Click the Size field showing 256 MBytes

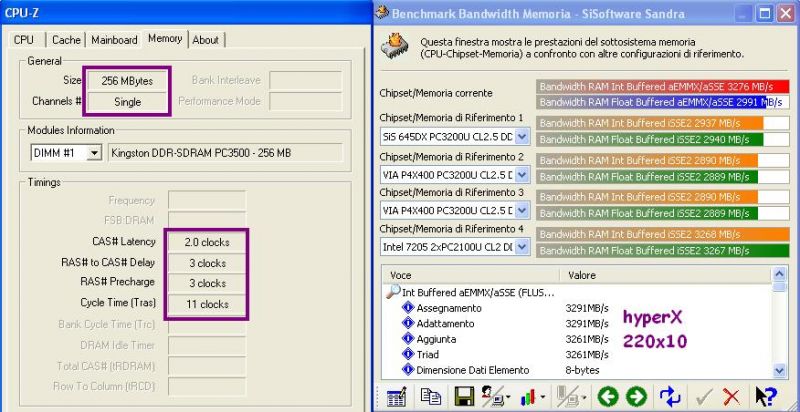127,81
